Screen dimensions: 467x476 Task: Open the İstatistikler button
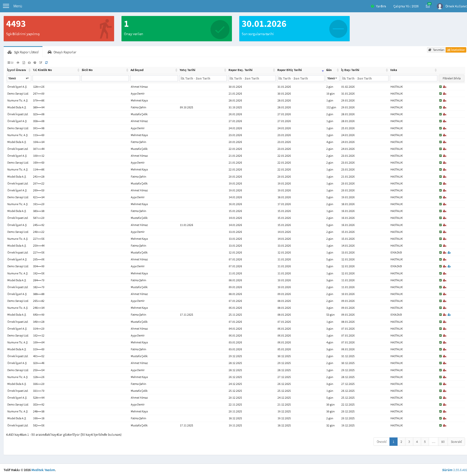456,50
